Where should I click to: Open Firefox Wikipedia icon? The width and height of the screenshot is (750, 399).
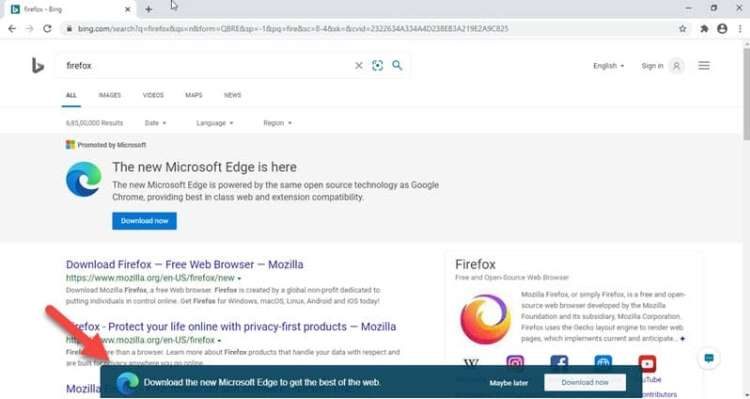471,364
